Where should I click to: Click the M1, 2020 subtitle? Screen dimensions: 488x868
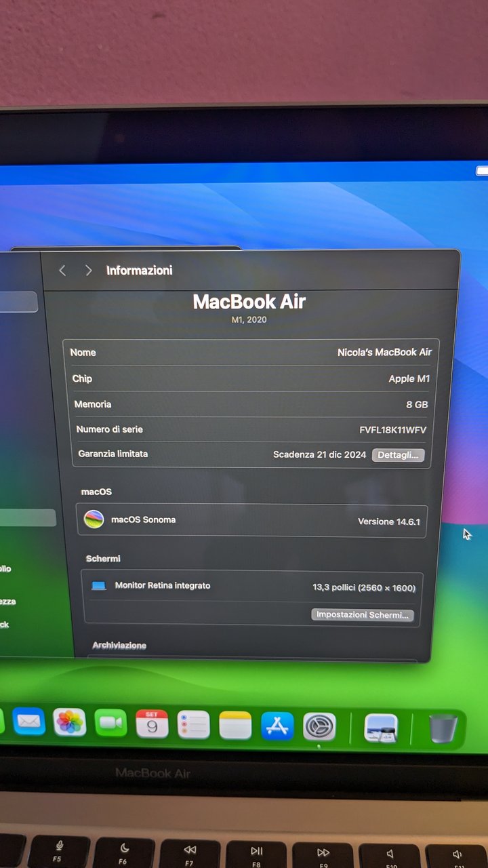point(249,320)
